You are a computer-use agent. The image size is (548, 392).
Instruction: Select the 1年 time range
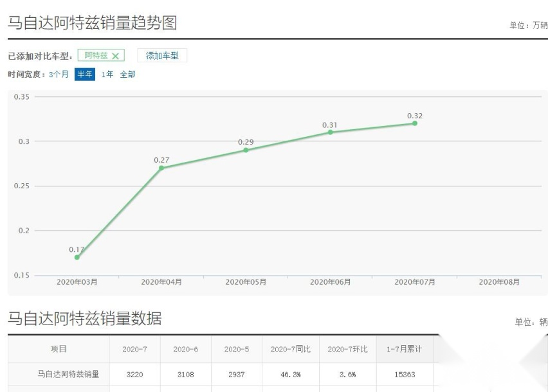pos(107,75)
